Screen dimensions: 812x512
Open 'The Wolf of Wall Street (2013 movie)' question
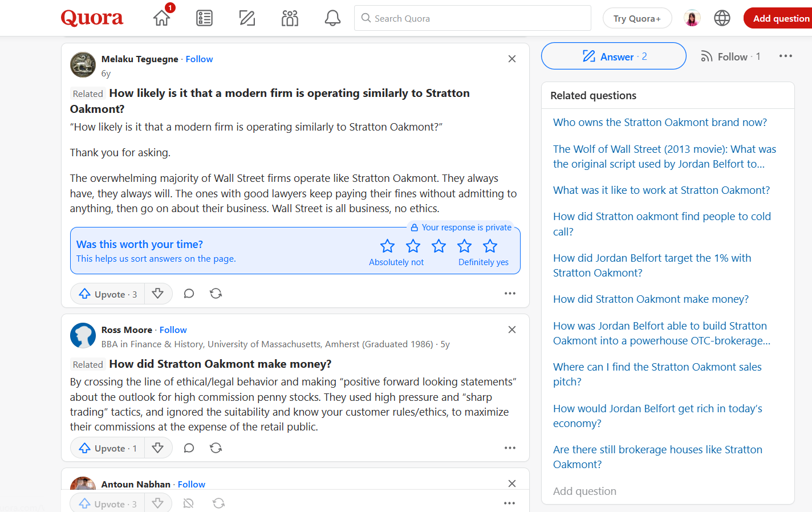[x=664, y=156]
